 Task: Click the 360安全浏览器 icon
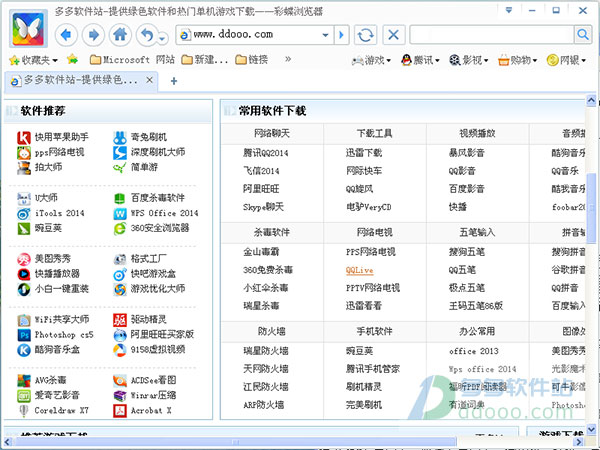point(120,228)
